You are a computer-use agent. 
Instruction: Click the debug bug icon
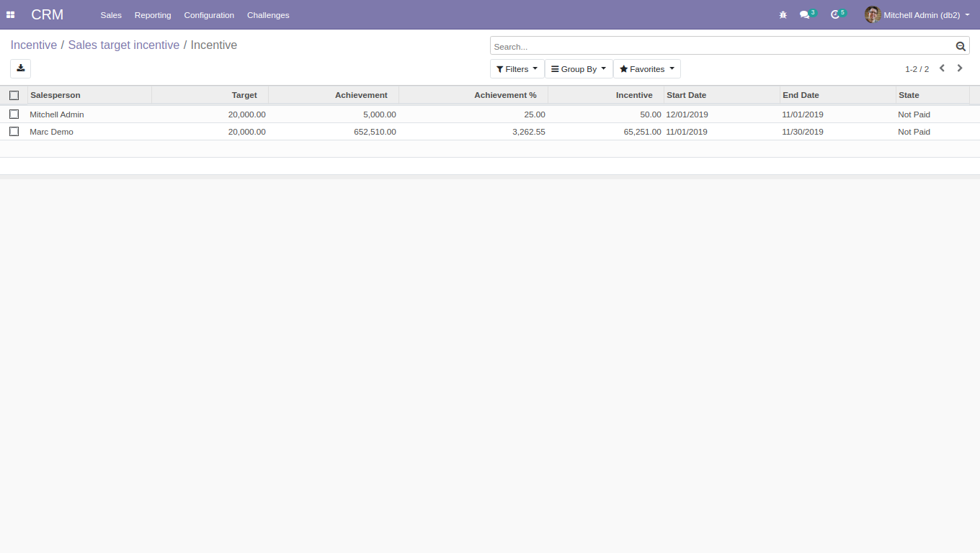point(783,14)
